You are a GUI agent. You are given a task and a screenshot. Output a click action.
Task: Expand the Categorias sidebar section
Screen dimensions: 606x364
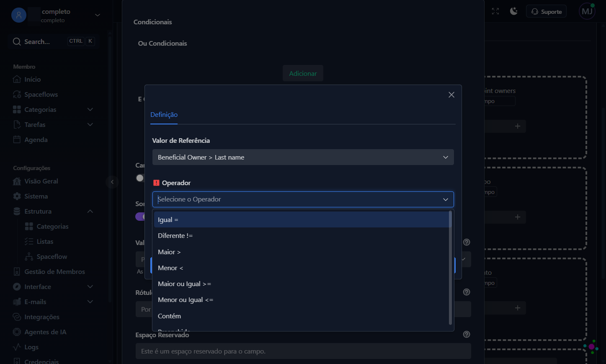point(90,109)
